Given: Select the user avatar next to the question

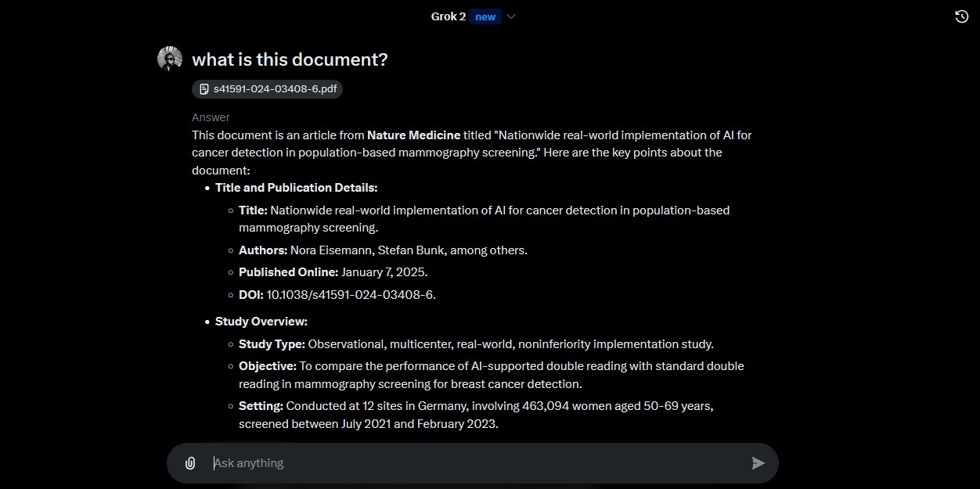Looking at the screenshot, I should click(169, 58).
